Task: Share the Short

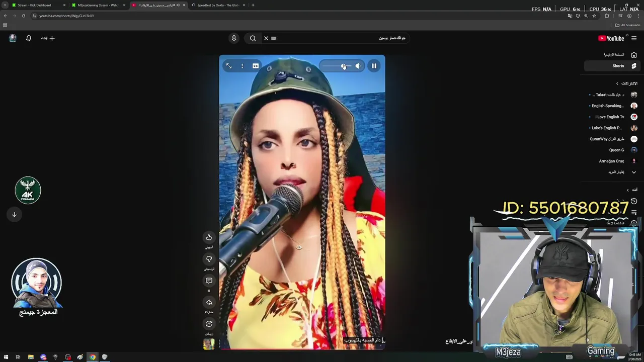Action: click(209, 302)
